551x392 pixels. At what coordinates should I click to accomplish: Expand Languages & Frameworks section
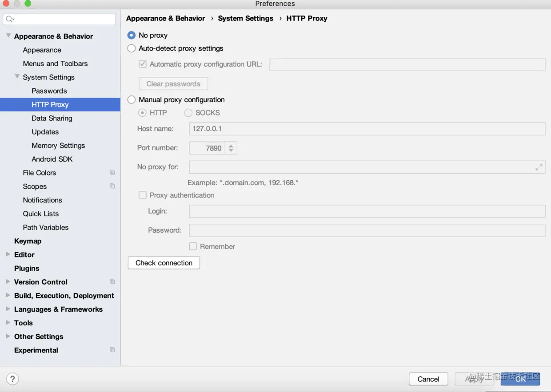pos(8,309)
